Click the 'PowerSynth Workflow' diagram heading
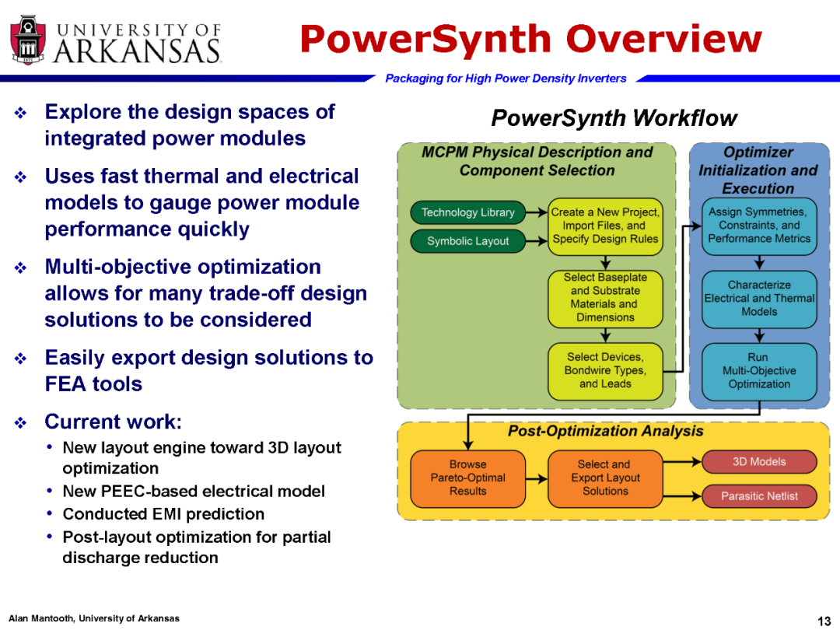The height and width of the screenshot is (630, 840). click(614, 118)
